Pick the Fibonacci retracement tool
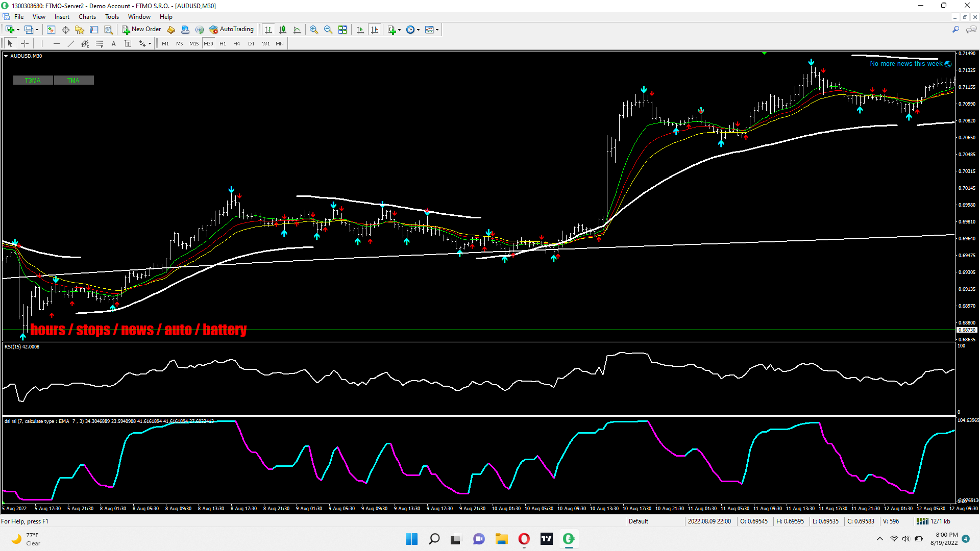Screen dimensions: 980x551 (100, 44)
